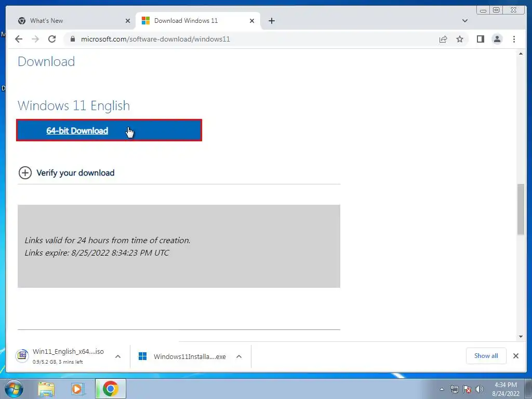Open Windows11Installa exe download options arrow
The image size is (532, 399).
pyautogui.click(x=239, y=356)
